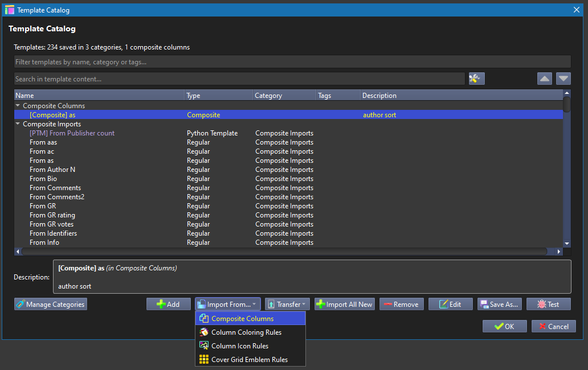This screenshot has height=370, width=588.
Task: Choose Column Icon Rules menu entry
Action: (251, 346)
